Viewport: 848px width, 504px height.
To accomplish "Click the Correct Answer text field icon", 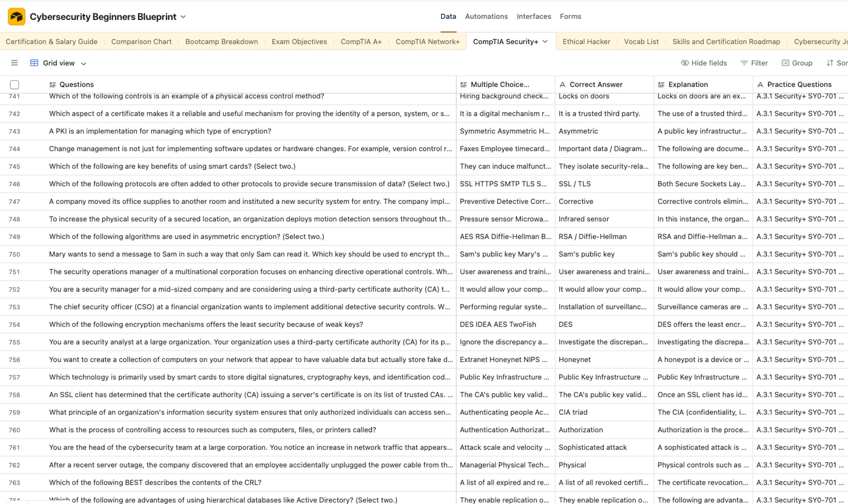I will [562, 84].
